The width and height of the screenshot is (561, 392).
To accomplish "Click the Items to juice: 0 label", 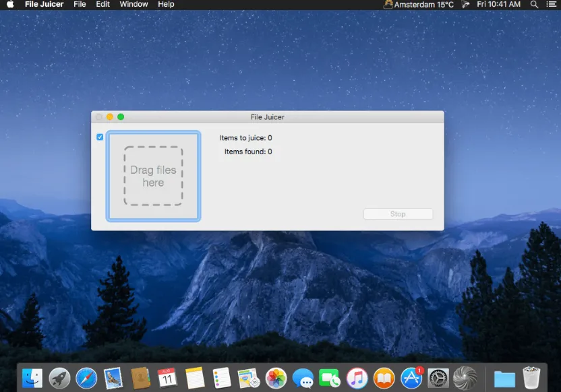I will tap(245, 137).
